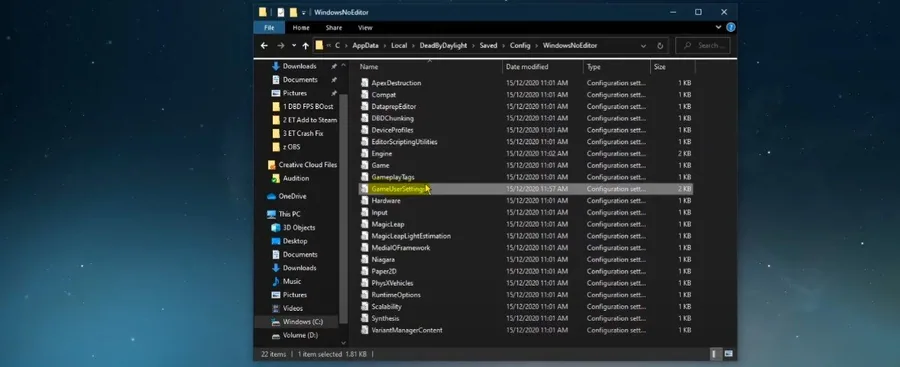This screenshot has height=367, width=900.
Task: Select Saved in the address path
Action: [488, 46]
